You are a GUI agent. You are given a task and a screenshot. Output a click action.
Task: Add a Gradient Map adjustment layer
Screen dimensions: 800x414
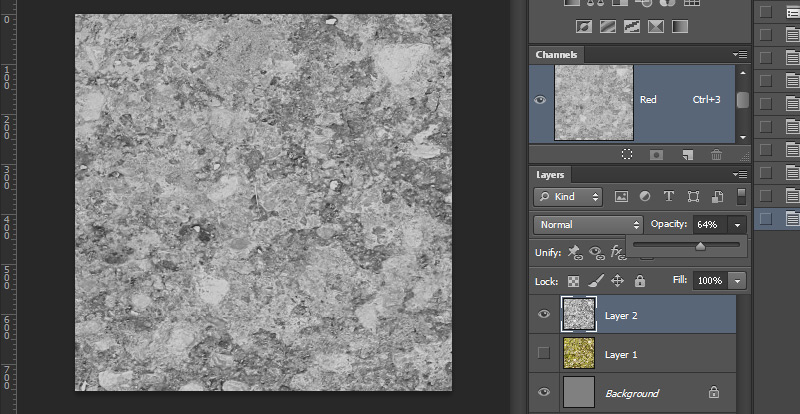click(x=680, y=26)
